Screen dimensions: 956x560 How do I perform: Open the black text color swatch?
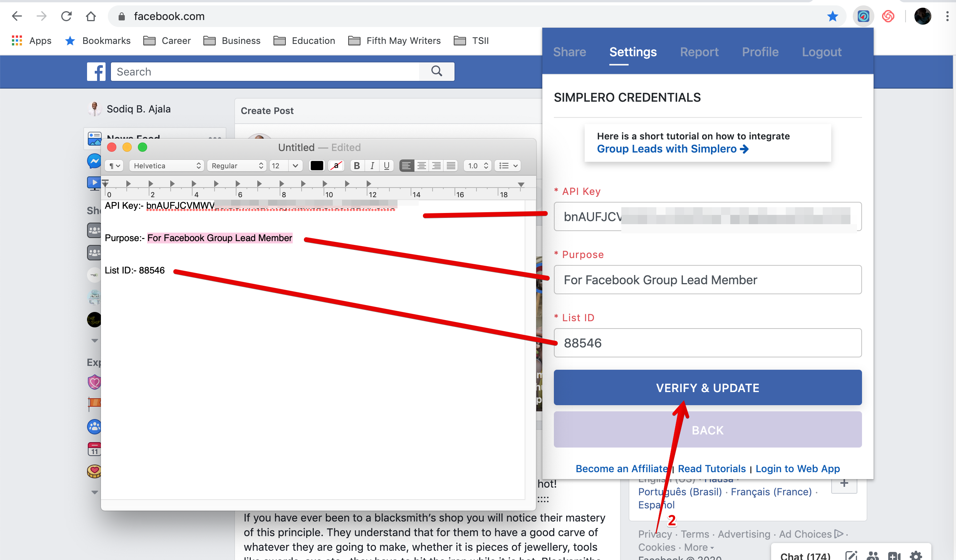pyautogui.click(x=317, y=166)
